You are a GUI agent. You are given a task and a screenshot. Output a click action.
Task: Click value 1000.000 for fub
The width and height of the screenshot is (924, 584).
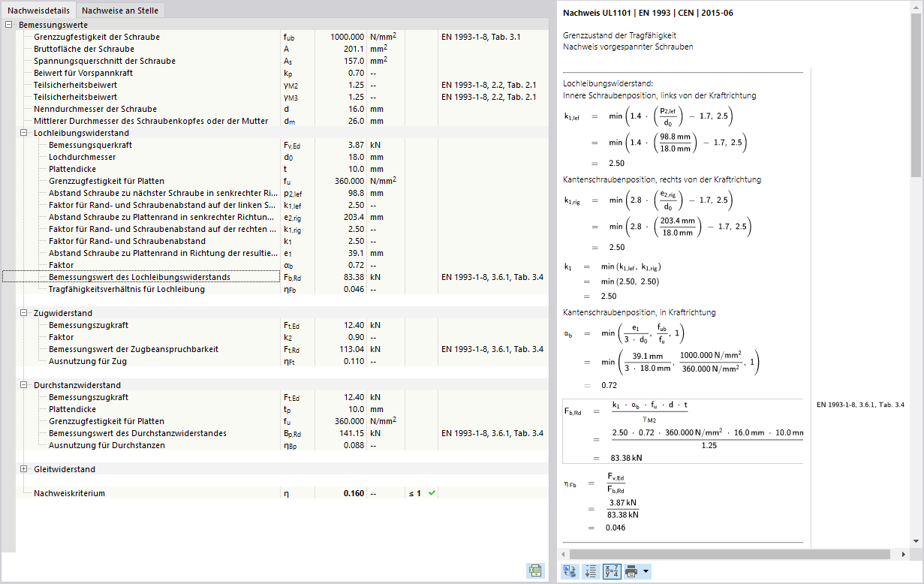(348, 37)
